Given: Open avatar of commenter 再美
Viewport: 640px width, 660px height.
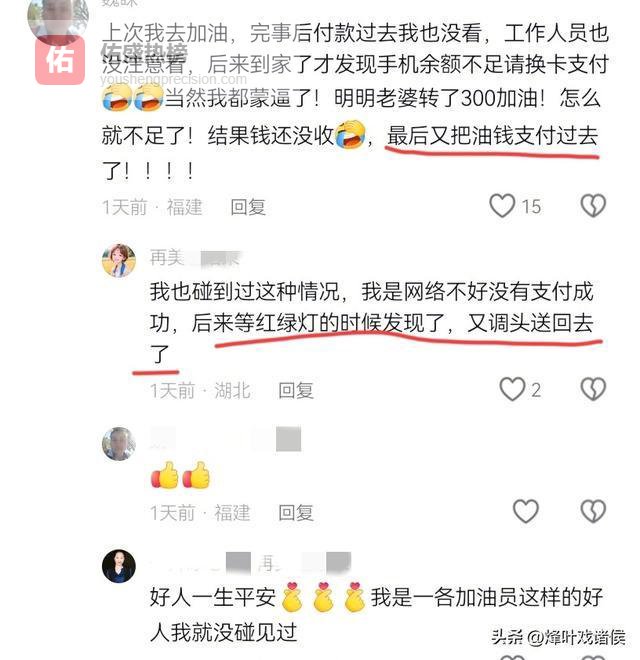Looking at the screenshot, I should pyautogui.click(x=119, y=261).
